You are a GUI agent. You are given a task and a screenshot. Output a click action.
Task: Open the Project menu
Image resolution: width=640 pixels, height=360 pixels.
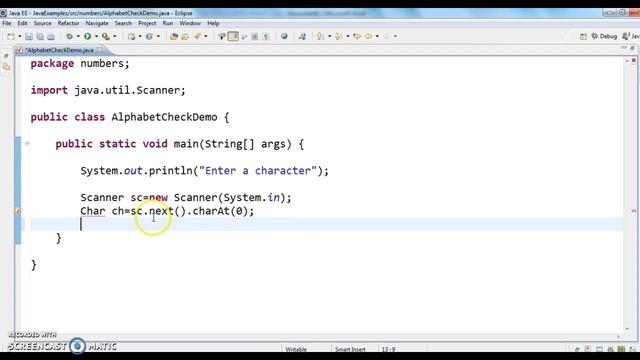147,23
